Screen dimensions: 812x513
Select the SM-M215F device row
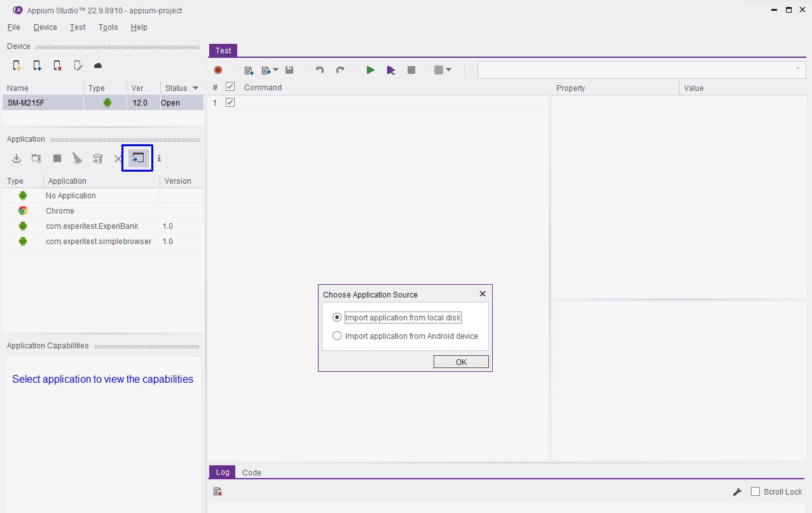tap(103, 102)
